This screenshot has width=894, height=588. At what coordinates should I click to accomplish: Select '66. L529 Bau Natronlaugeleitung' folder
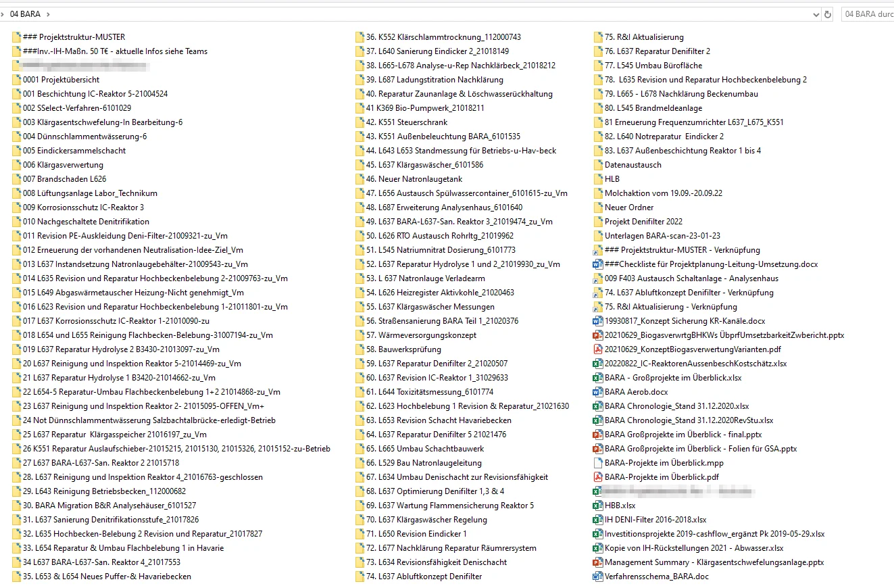pyautogui.click(x=424, y=463)
